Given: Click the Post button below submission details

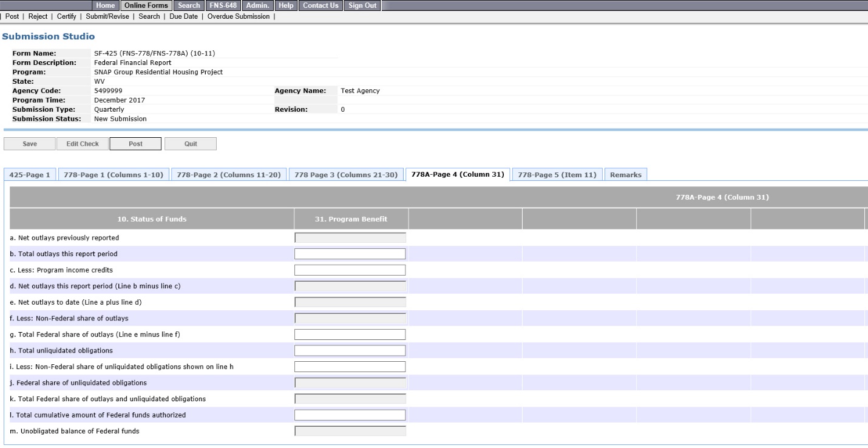Looking at the screenshot, I should [x=135, y=144].
